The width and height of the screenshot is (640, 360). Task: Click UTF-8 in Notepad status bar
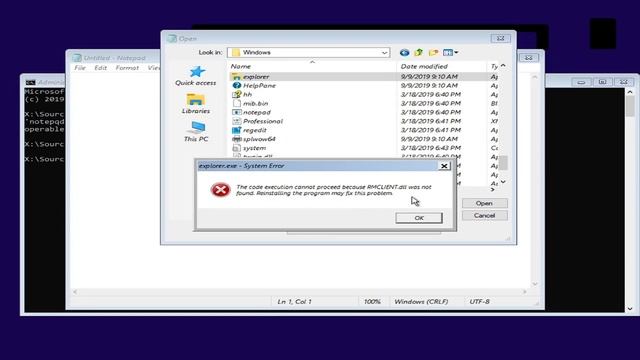coord(479,302)
